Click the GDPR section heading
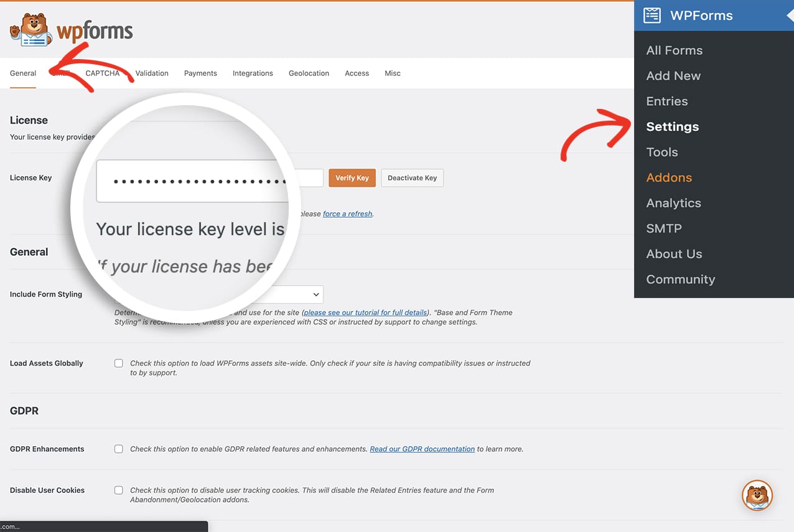This screenshot has width=794, height=532. pyautogui.click(x=24, y=411)
